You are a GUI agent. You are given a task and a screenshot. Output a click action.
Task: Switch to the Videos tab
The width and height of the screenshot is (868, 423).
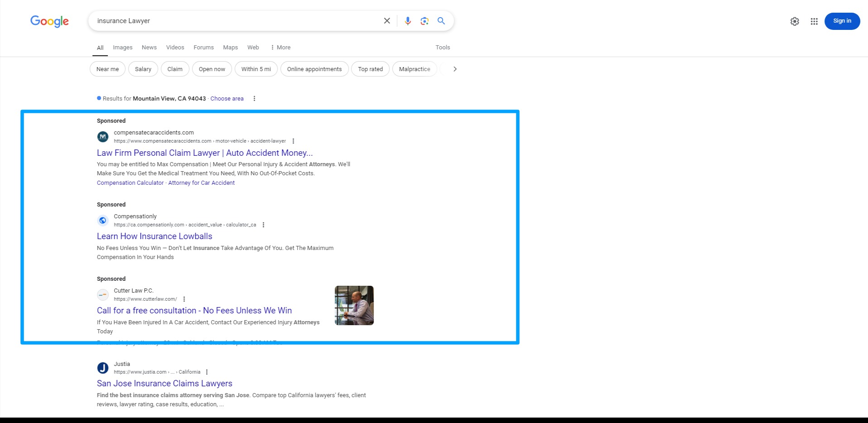[x=175, y=48]
